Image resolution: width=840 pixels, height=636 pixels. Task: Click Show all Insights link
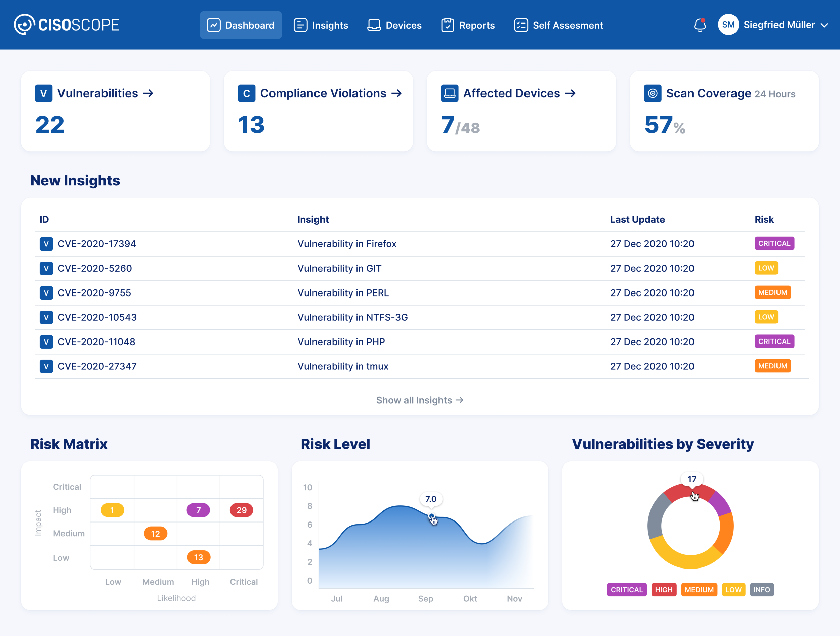[420, 400]
